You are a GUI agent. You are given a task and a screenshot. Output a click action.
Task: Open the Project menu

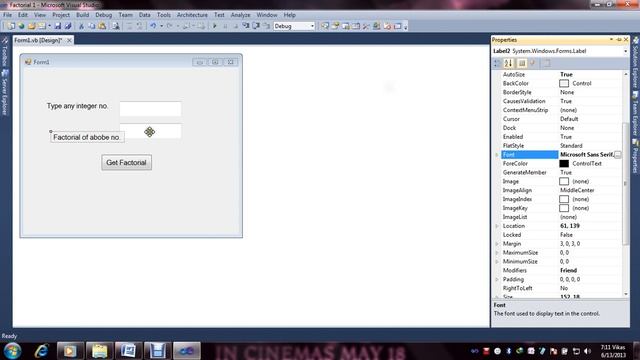coord(61,15)
